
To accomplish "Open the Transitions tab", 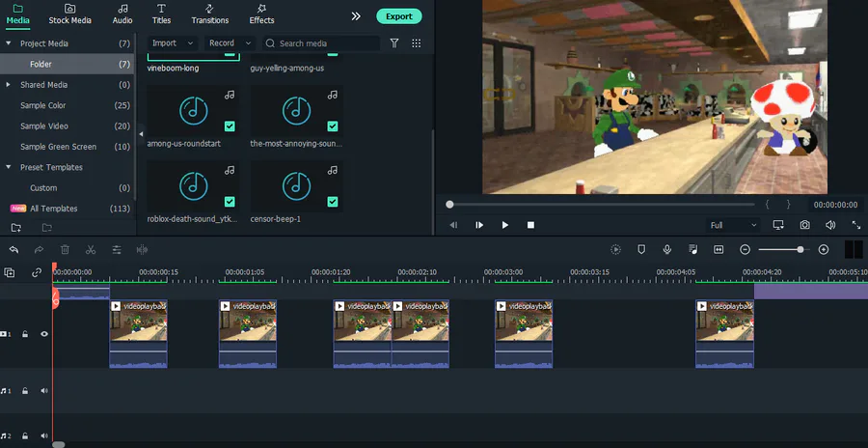I will 210,15.
